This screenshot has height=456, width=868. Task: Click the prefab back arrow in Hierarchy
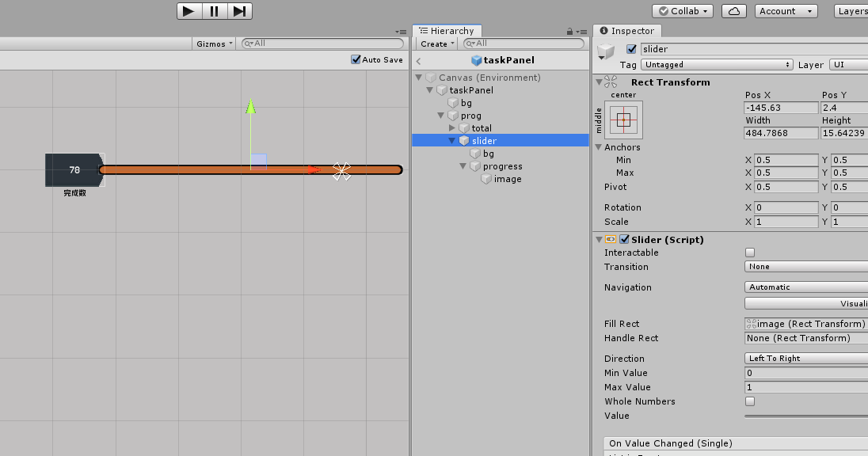[418, 61]
